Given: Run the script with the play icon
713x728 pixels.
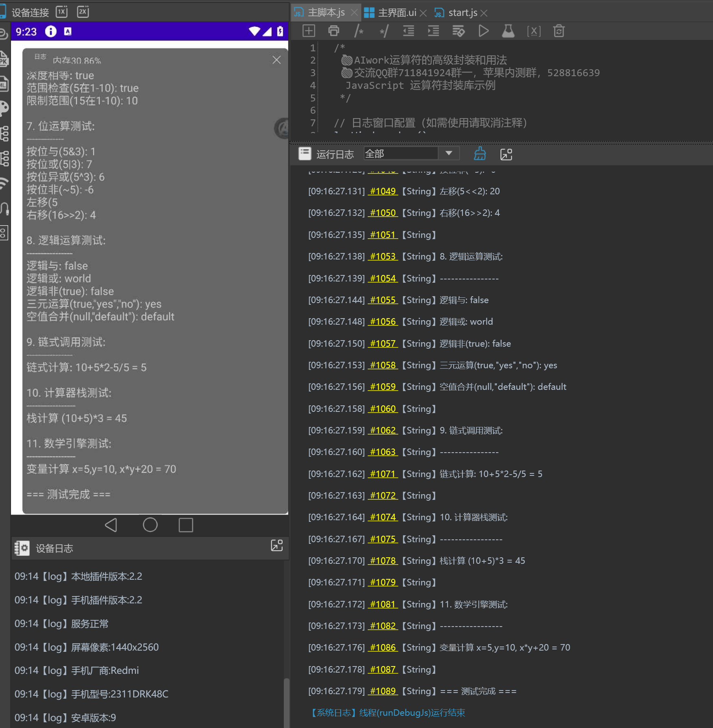Looking at the screenshot, I should tap(483, 31).
